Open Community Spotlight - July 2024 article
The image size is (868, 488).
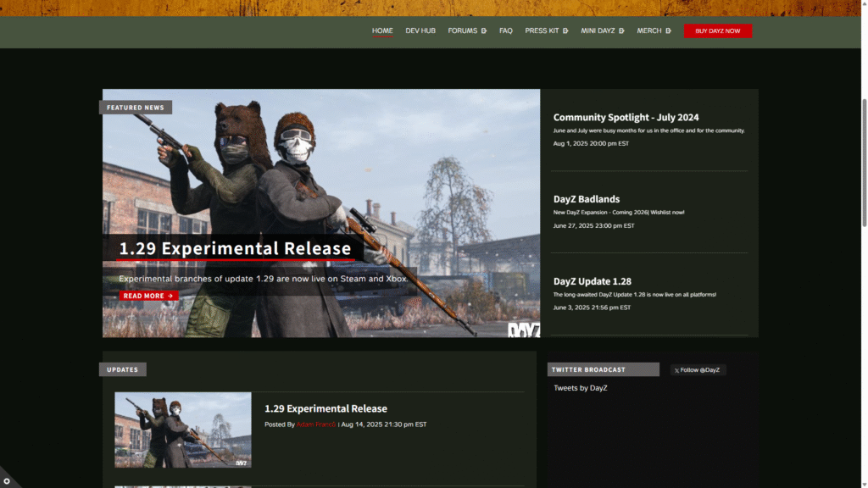626,117
